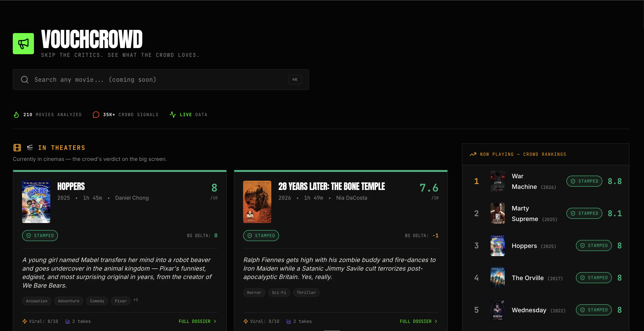The width and height of the screenshot is (644, 331).
Task: Click the viral lightning icon on Hoppers card
Action: coord(24,321)
